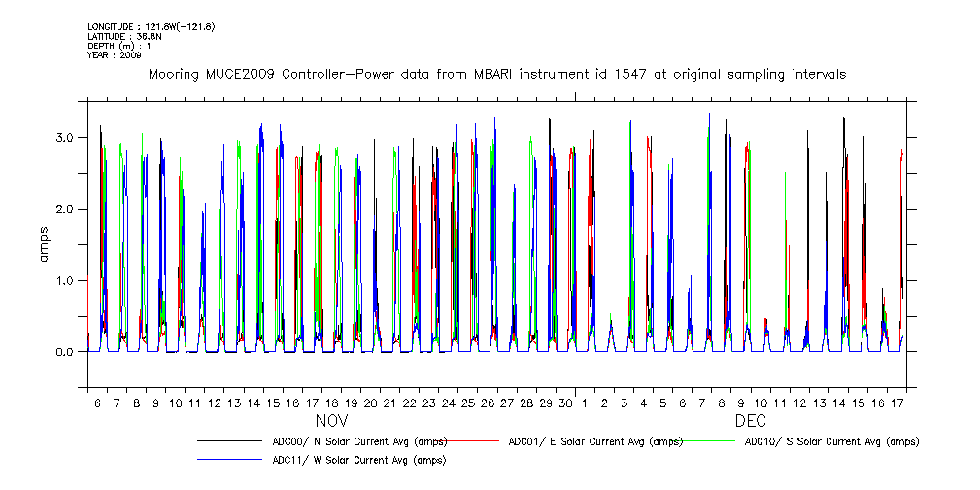Click the blue ADC11 W legend line sample
Viewport: 980px width, 490px height.
[x=231, y=460]
